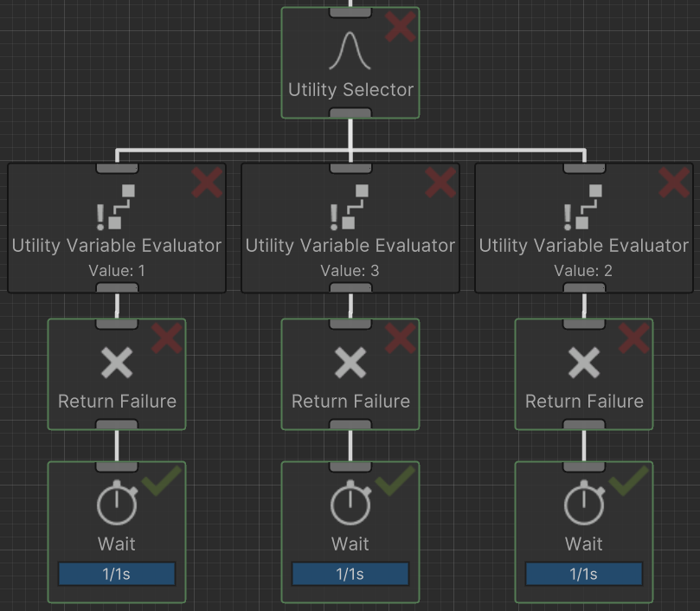Click the right Wait node's 1/1s progress bar
Viewport: 700px width, 611px height.
(584, 574)
